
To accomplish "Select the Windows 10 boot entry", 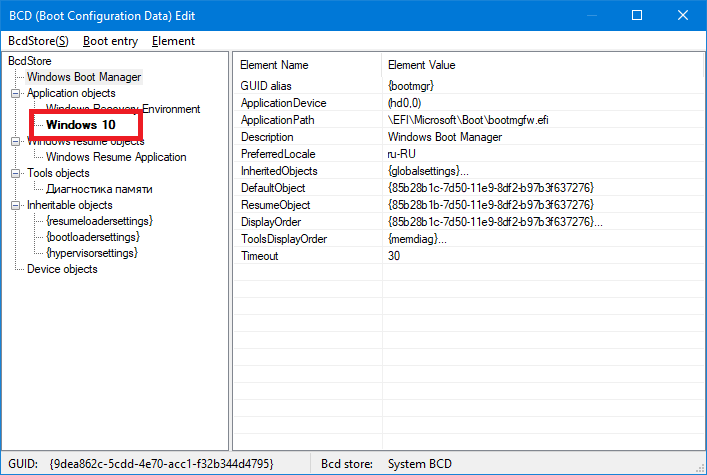I will tap(81, 125).
